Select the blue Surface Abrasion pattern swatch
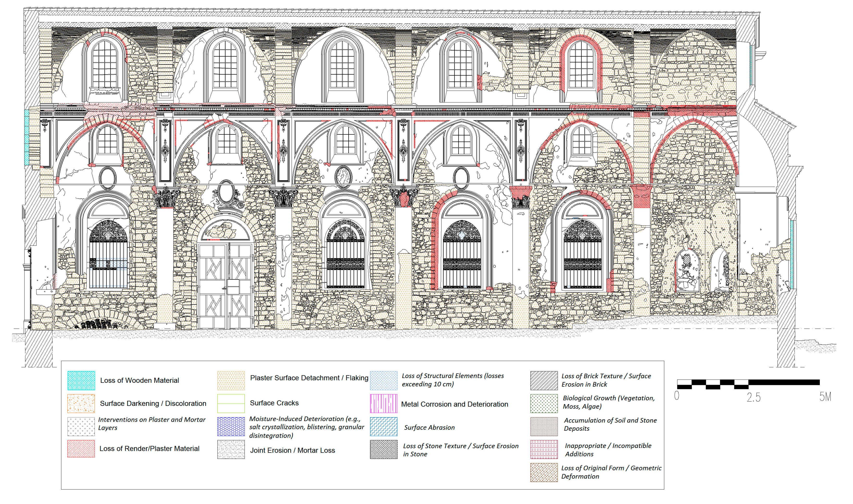 point(384,427)
